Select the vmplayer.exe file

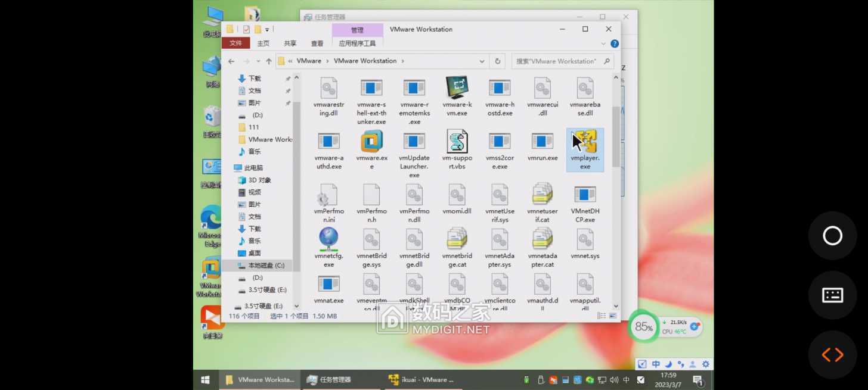point(585,150)
